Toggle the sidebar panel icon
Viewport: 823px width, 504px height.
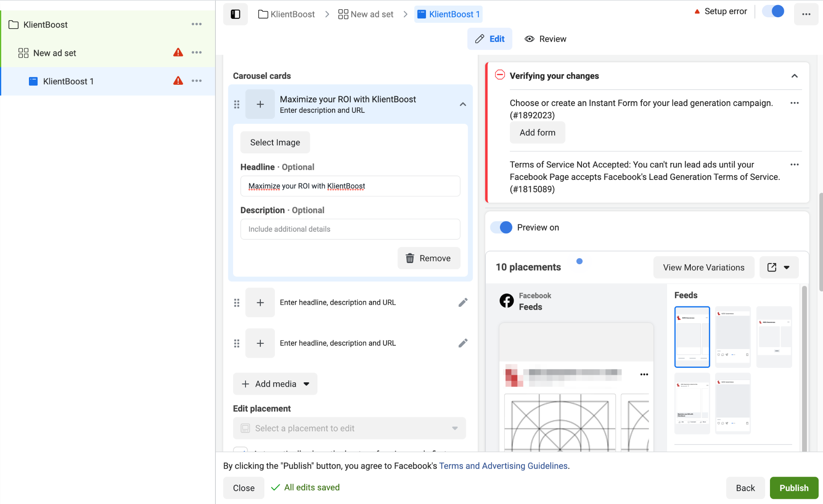(235, 14)
